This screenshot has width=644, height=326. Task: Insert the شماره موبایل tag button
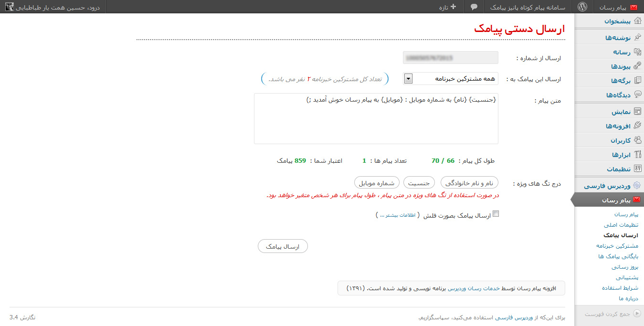377,183
